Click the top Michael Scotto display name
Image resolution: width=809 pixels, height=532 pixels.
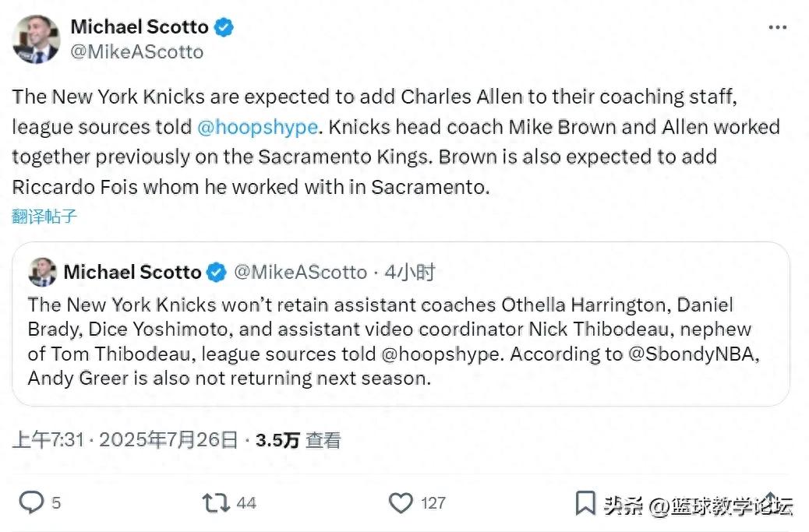pyautogui.click(x=140, y=27)
